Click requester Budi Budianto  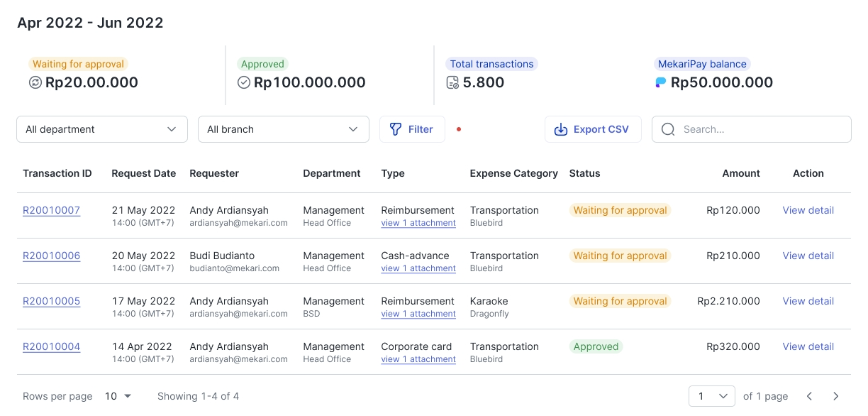pyautogui.click(x=222, y=256)
